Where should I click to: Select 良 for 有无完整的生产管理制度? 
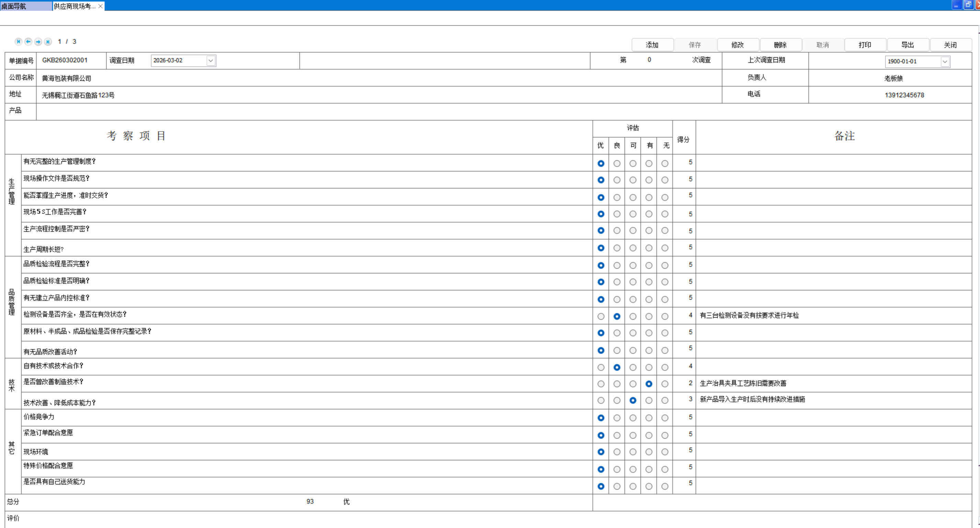tap(617, 163)
